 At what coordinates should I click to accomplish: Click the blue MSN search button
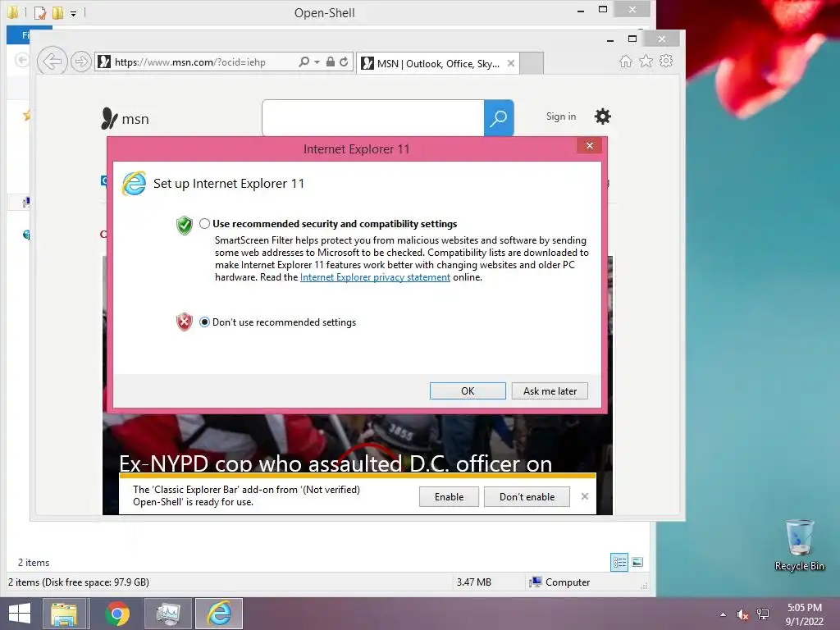(x=499, y=117)
